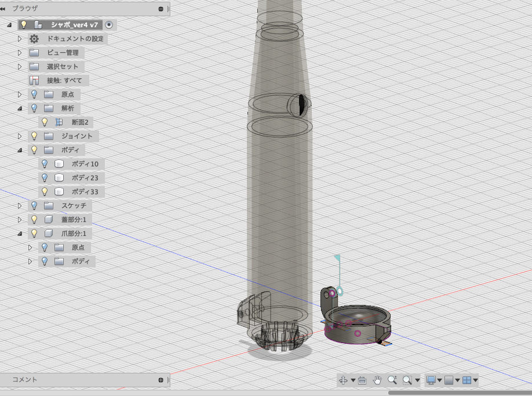
Task: Open the Grid and Snaps dropdown arrow
Action: (458, 380)
